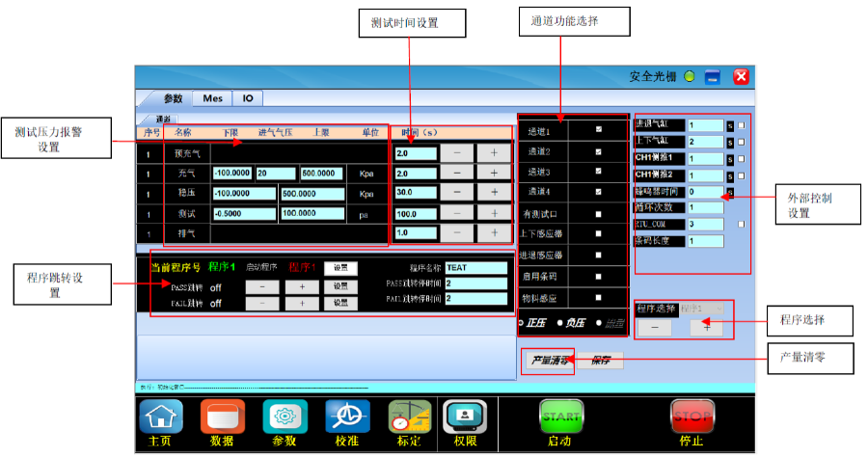This screenshot has width=868, height=457.
Task: Click the 产量清零 reset output button
Action: 548,361
